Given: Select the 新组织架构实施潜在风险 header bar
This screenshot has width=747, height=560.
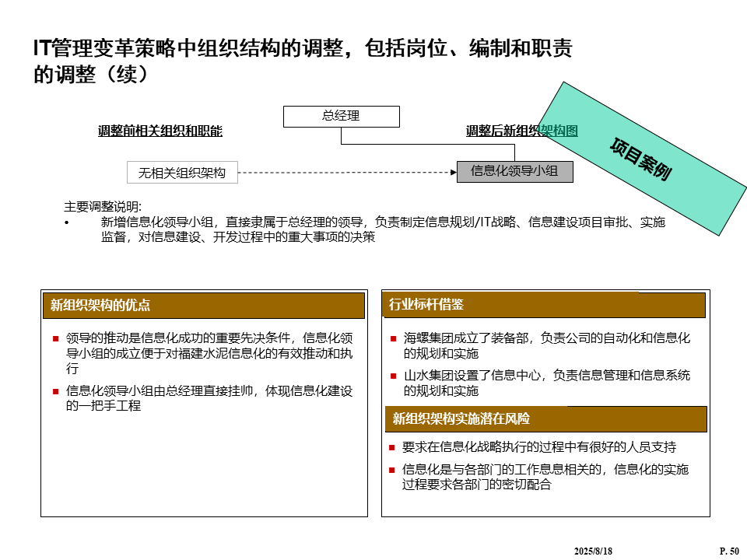Looking at the screenshot, I should (546, 419).
